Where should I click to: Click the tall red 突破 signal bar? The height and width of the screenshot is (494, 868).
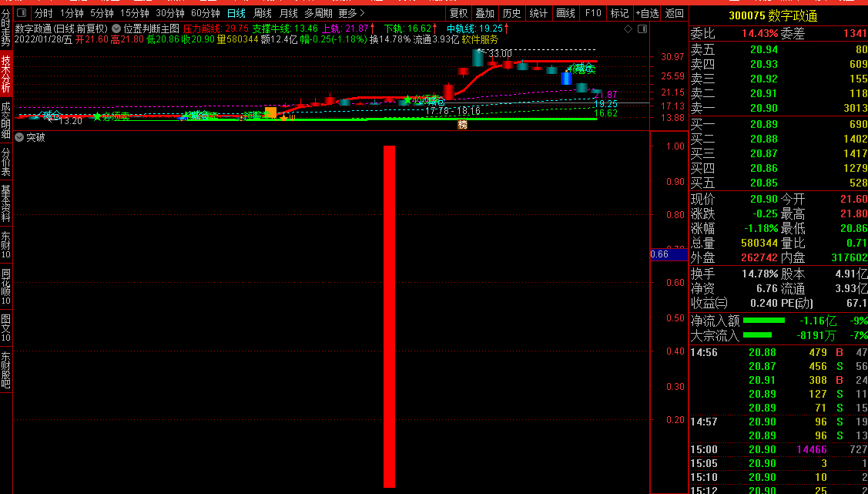pos(389,316)
